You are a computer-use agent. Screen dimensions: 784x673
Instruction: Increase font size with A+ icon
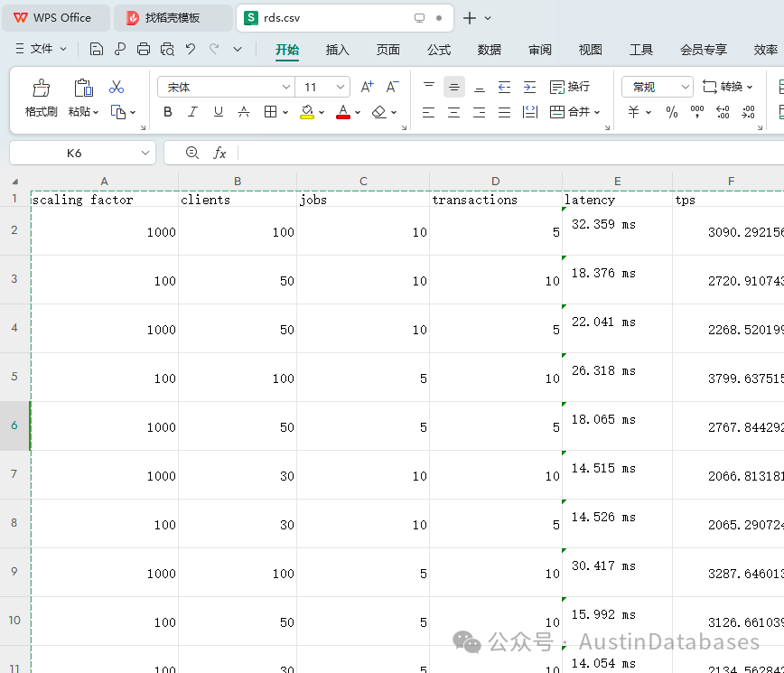[x=367, y=87]
